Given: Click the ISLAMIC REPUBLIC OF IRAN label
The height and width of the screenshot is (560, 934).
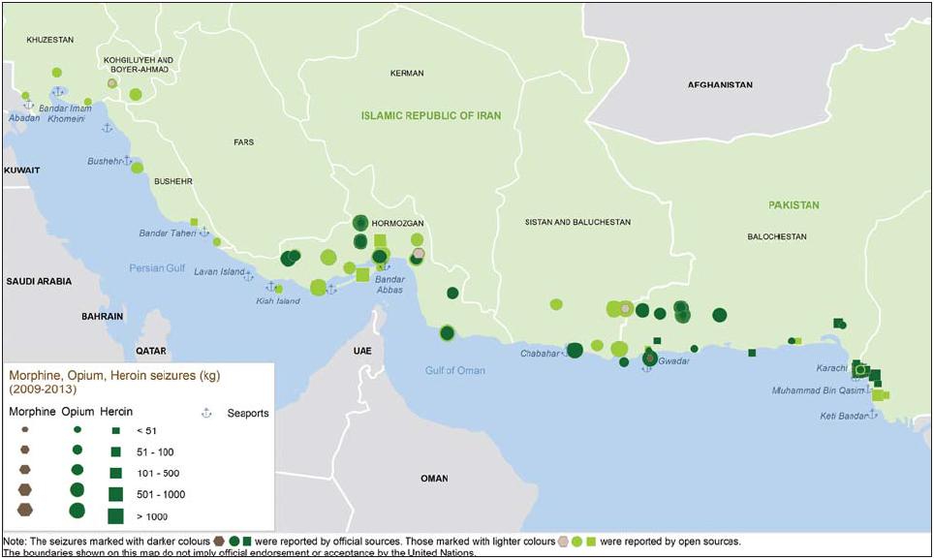Looking at the screenshot, I should point(431,115).
